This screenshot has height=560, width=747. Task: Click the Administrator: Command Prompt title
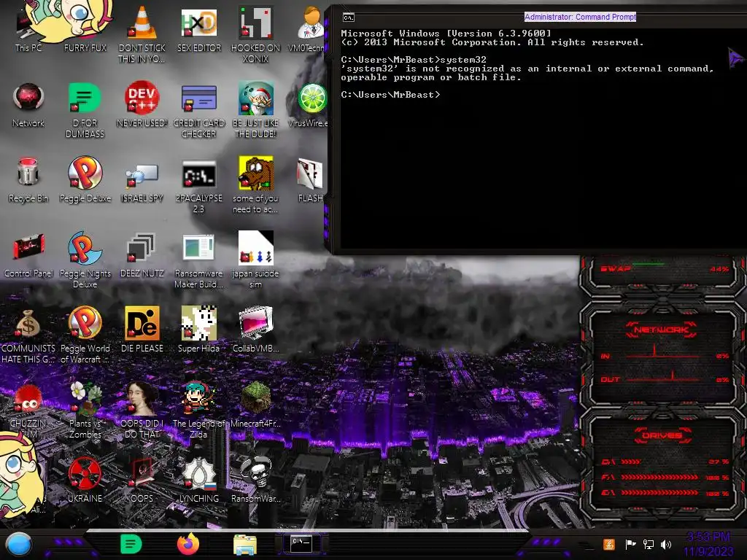click(x=580, y=17)
